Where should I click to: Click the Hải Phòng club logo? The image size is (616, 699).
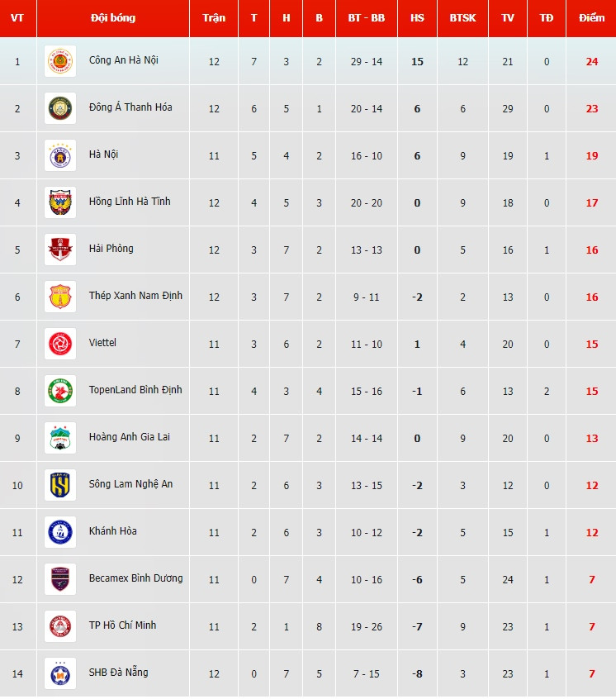(60, 250)
